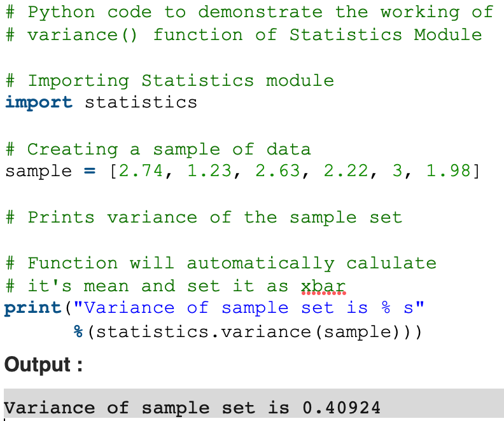Click the 'print' function keyword

pos(32,308)
